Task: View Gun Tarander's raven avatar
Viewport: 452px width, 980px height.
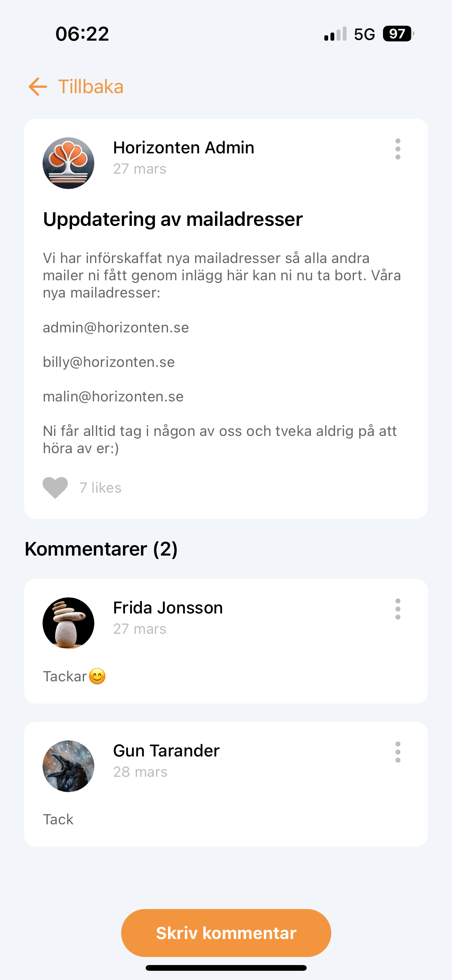Action: click(x=68, y=766)
